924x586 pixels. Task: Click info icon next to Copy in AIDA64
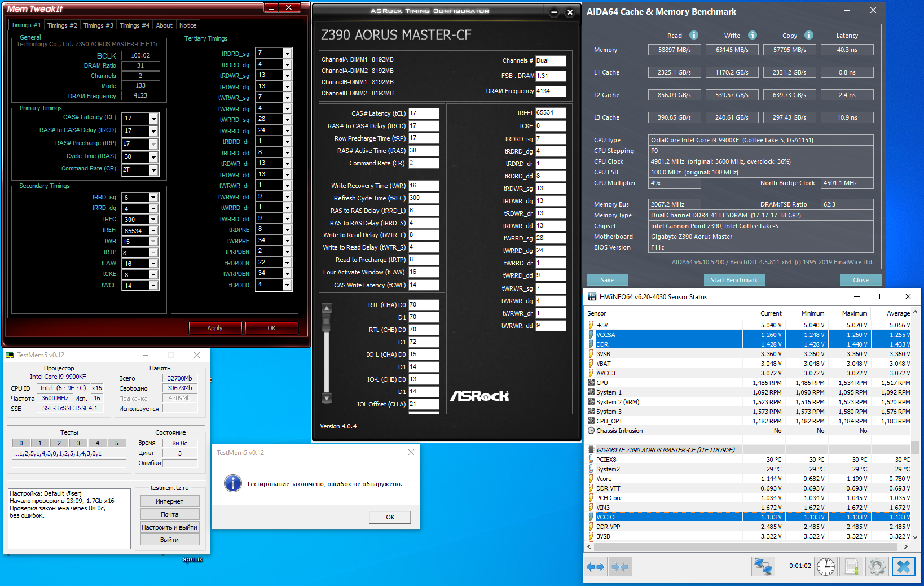(x=809, y=35)
